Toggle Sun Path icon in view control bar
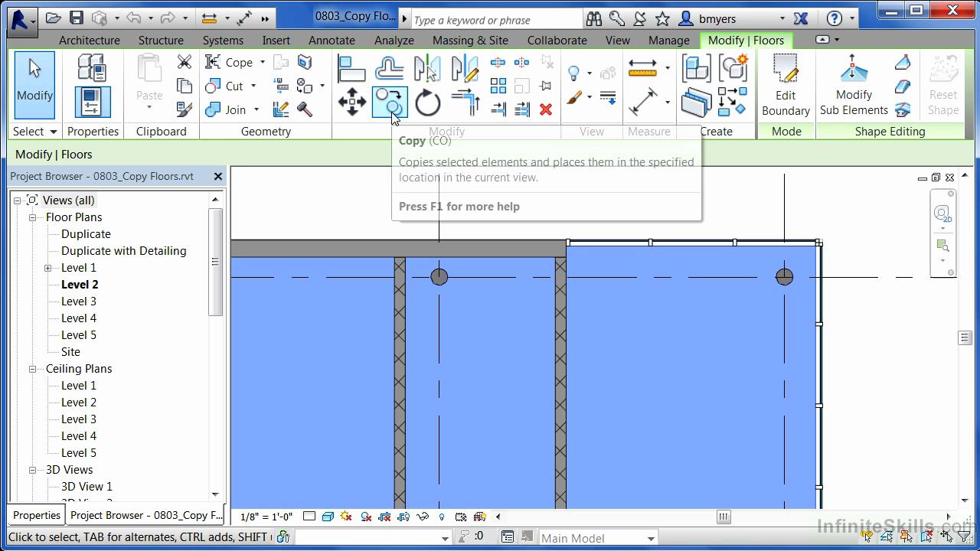The image size is (980, 551). pos(346,517)
